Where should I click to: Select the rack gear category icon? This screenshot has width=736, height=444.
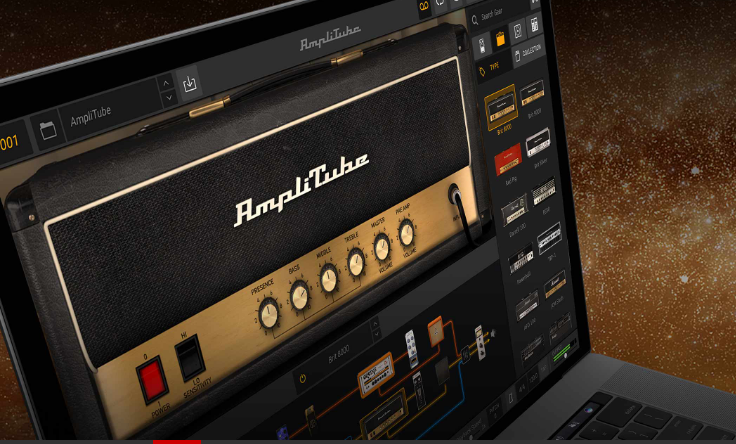pos(535,24)
